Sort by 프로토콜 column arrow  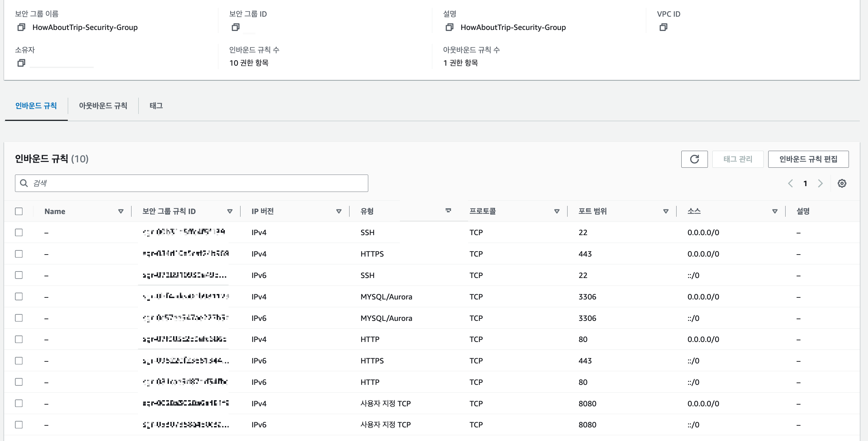557,211
